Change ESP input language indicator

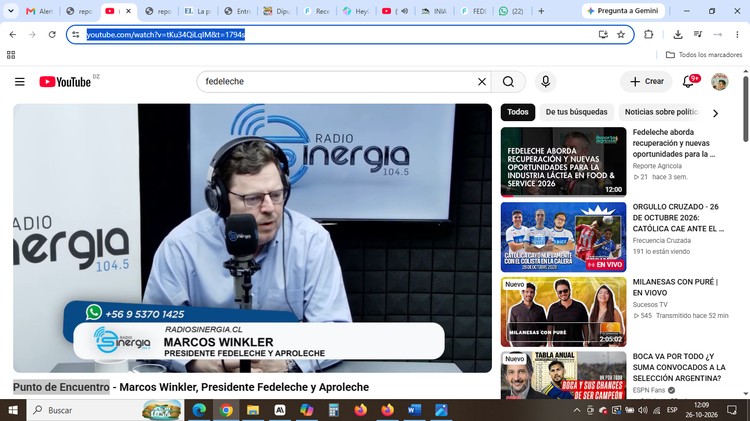coord(672,410)
